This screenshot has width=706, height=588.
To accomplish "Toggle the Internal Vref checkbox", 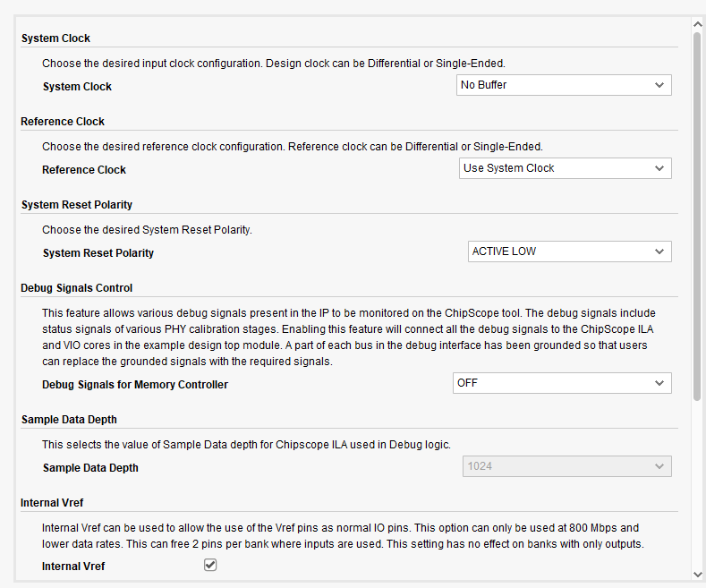I will [x=210, y=565].
